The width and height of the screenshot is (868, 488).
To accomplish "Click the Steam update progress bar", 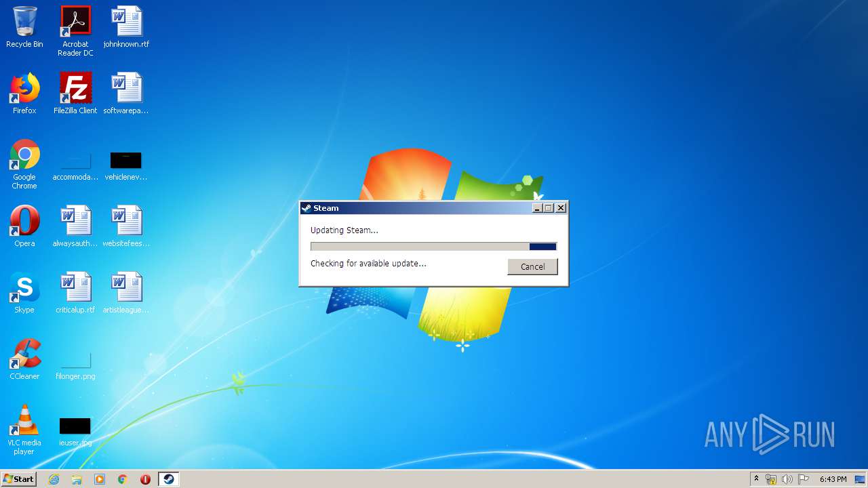I will [433, 247].
